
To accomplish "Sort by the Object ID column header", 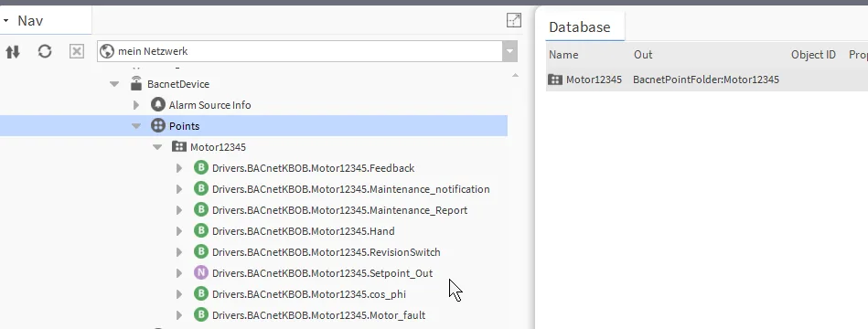I will coord(813,55).
